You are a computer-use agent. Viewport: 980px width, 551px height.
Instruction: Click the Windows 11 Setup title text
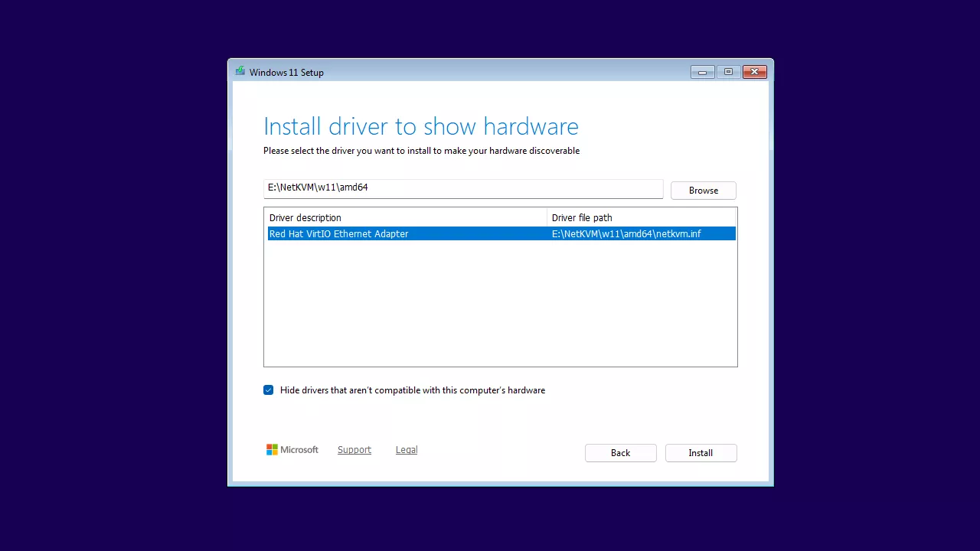(287, 72)
